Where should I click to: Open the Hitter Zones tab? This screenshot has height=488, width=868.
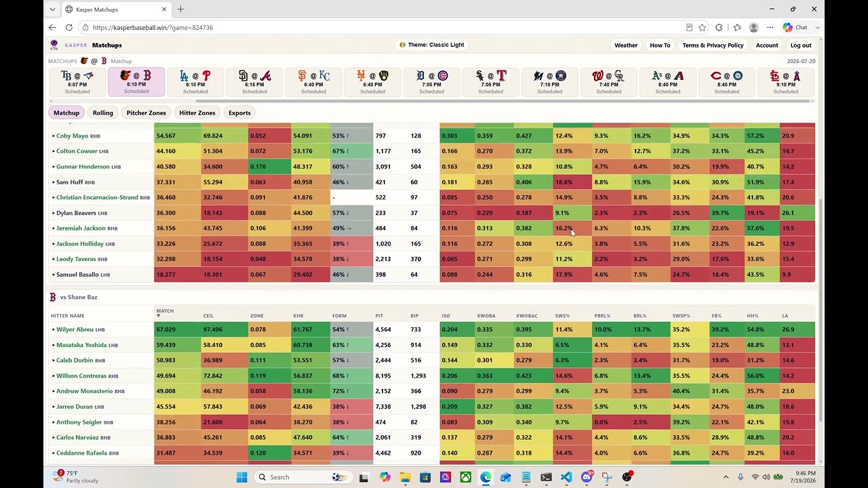tap(197, 113)
